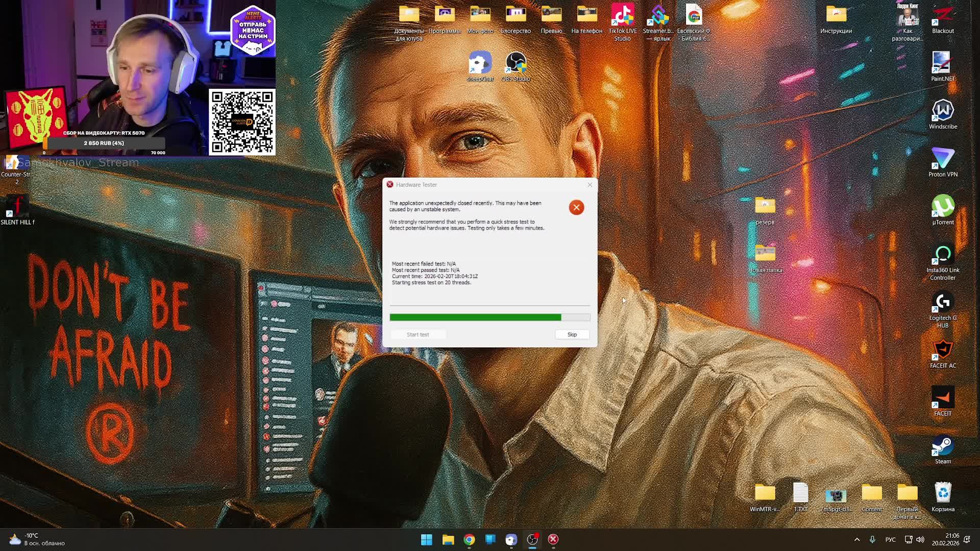The image size is (980, 551).
Task: Open Windows Start menu
Action: [x=427, y=539]
